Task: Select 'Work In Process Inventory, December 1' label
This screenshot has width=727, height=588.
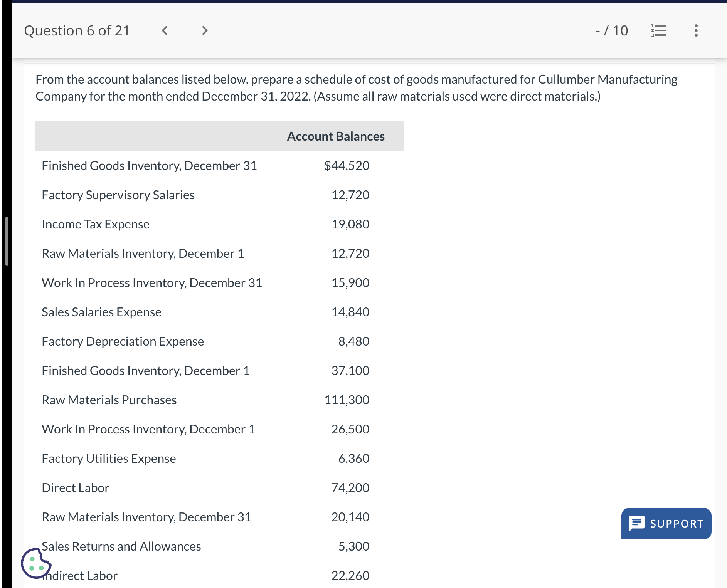Action: pos(148,429)
